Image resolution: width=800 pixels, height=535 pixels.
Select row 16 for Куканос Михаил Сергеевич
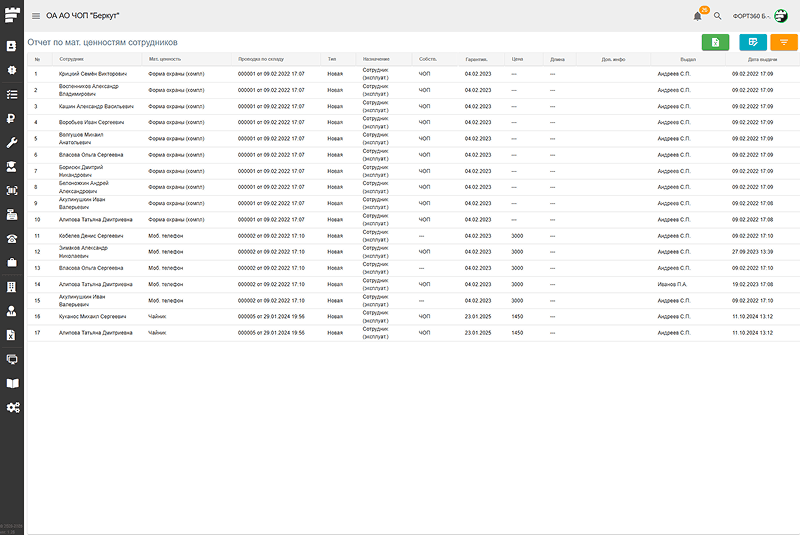92,316
